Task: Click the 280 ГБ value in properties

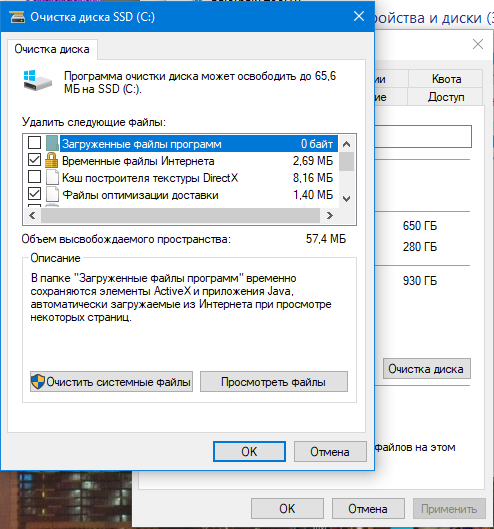Action: click(420, 247)
